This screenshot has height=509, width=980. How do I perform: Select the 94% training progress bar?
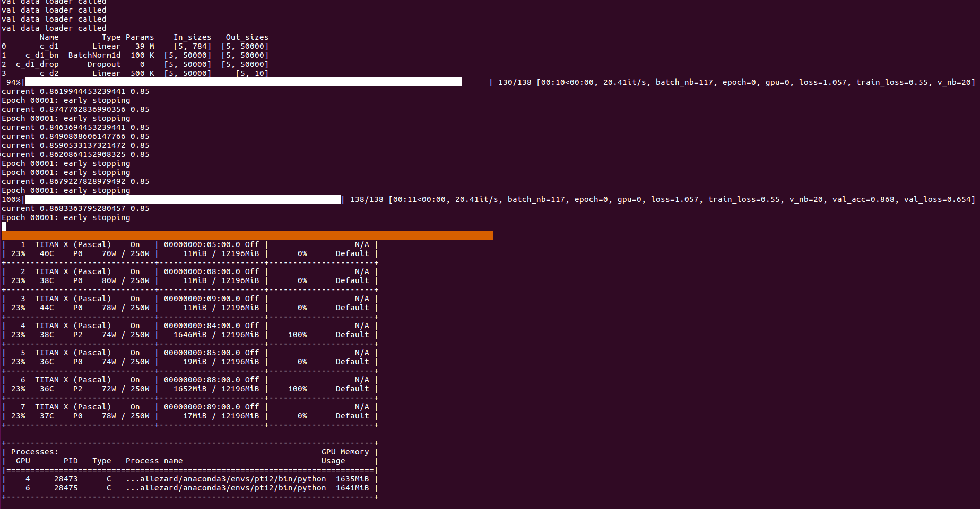239,82
